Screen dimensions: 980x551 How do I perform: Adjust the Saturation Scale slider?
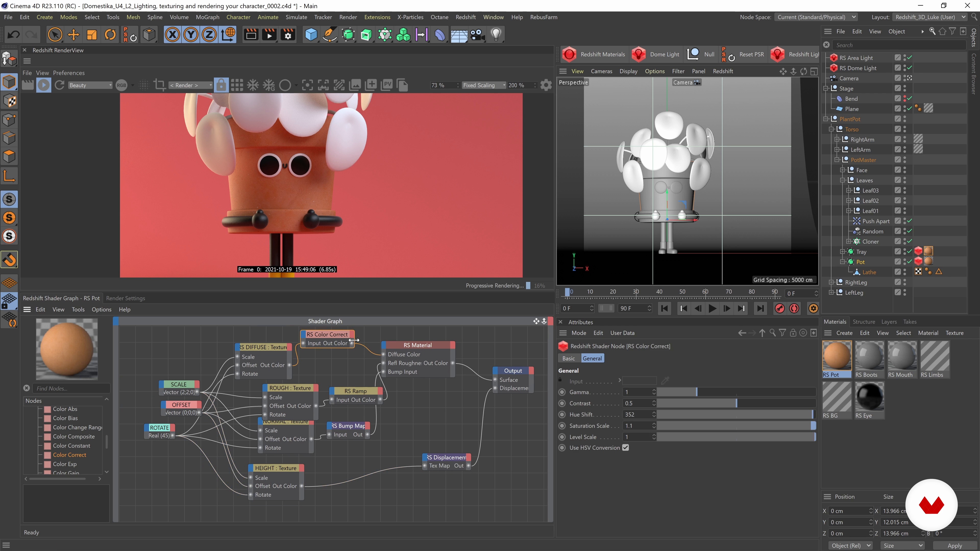tap(736, 425)
